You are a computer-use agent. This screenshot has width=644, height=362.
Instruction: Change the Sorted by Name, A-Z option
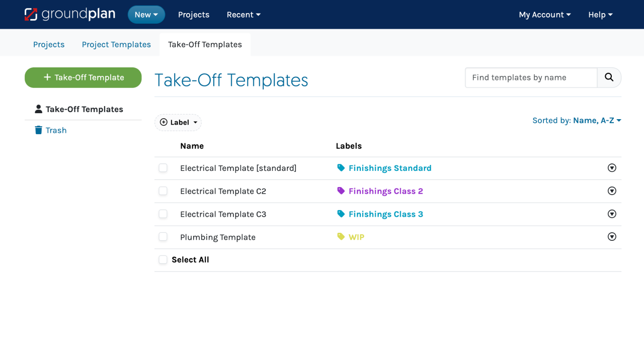point(577,121)
